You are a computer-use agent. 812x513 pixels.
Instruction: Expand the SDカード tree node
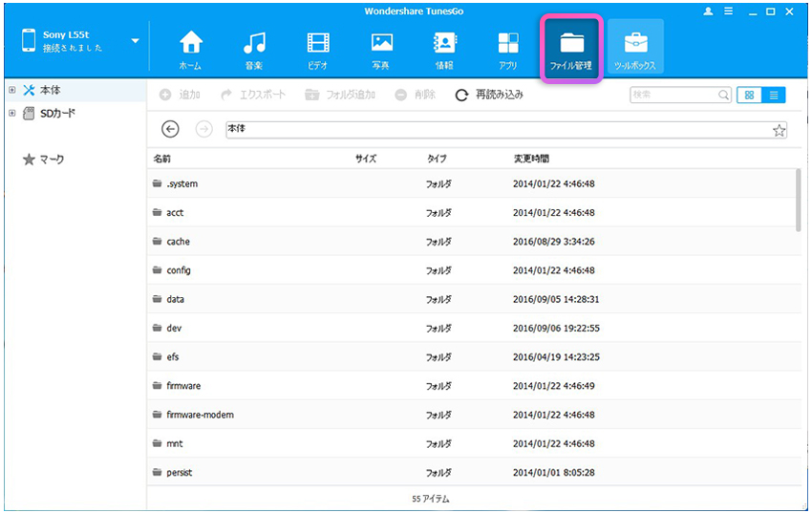[11, 113]
